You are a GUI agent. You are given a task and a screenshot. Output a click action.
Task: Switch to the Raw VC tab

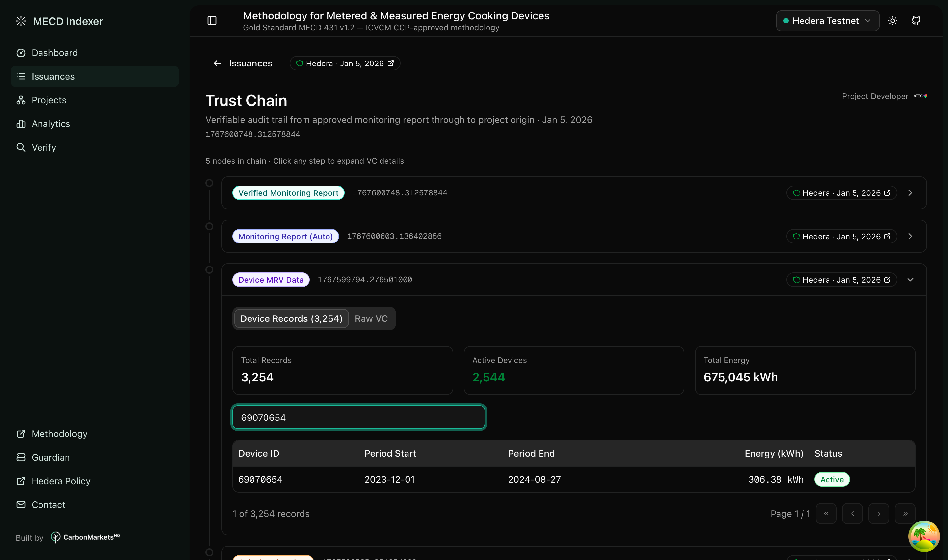click(x=371, y=318)
